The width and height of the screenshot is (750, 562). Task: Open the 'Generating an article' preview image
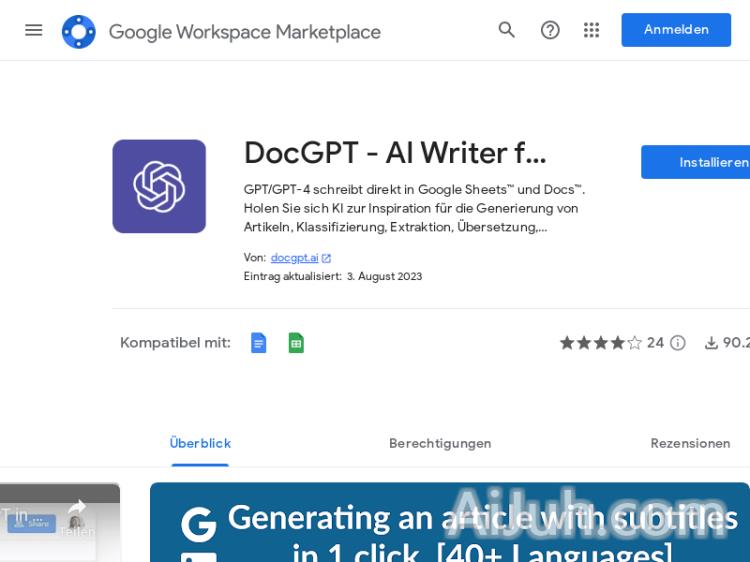[450, 522]
